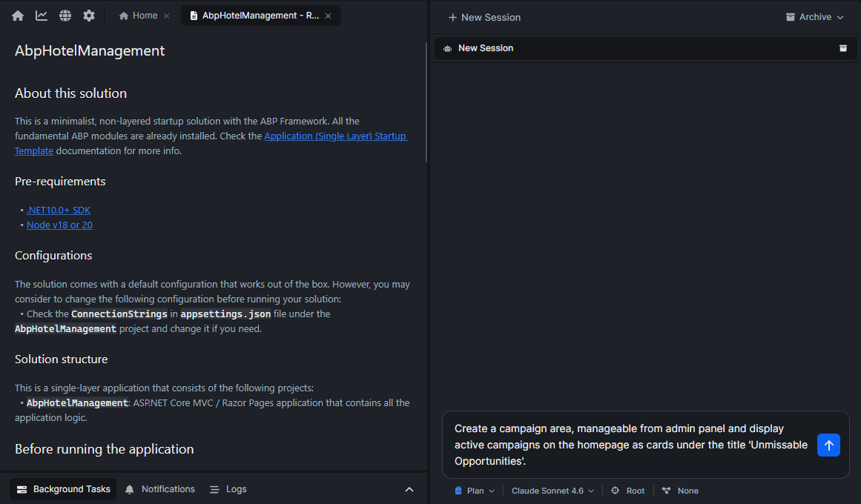Click the 'About this solution' heading
861x504 pixels.
click(71, 93)
